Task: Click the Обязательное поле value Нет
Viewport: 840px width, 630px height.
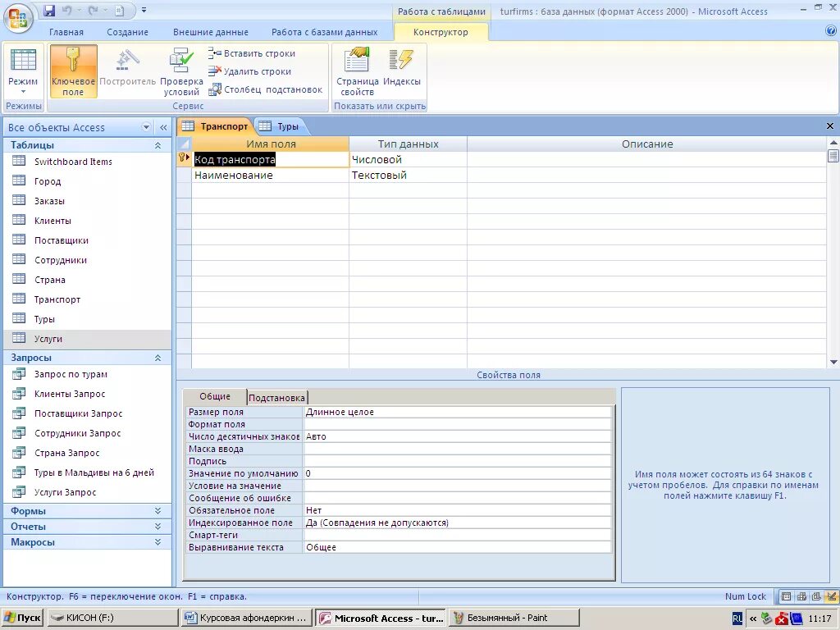Action: (457, 510)
